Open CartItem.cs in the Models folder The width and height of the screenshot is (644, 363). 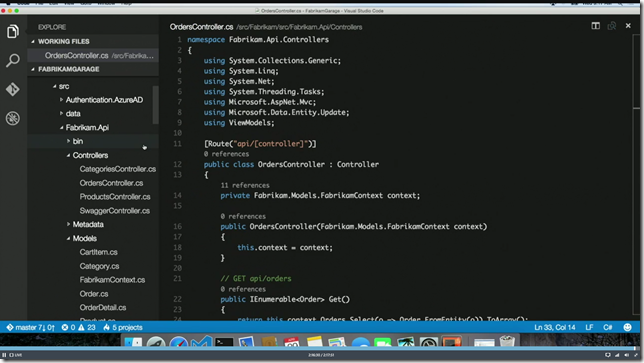pos(99,252)
